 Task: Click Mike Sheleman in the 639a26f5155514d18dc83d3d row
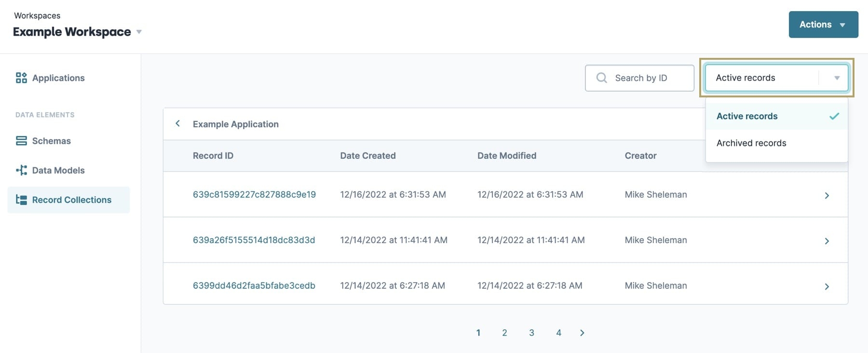point(656,240)
